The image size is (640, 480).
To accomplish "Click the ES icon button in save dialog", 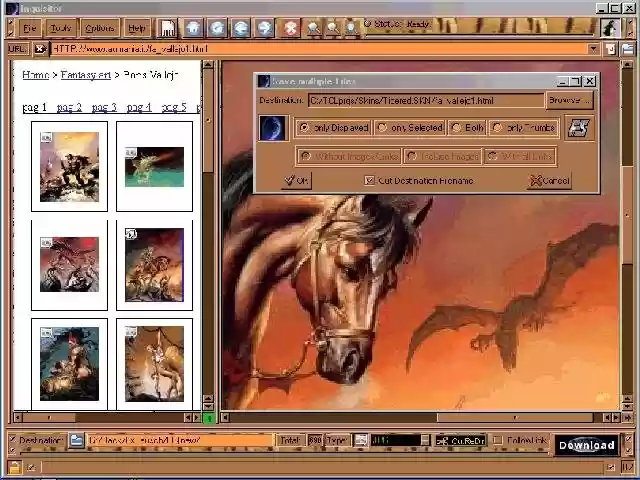I will tap(579, 128).
